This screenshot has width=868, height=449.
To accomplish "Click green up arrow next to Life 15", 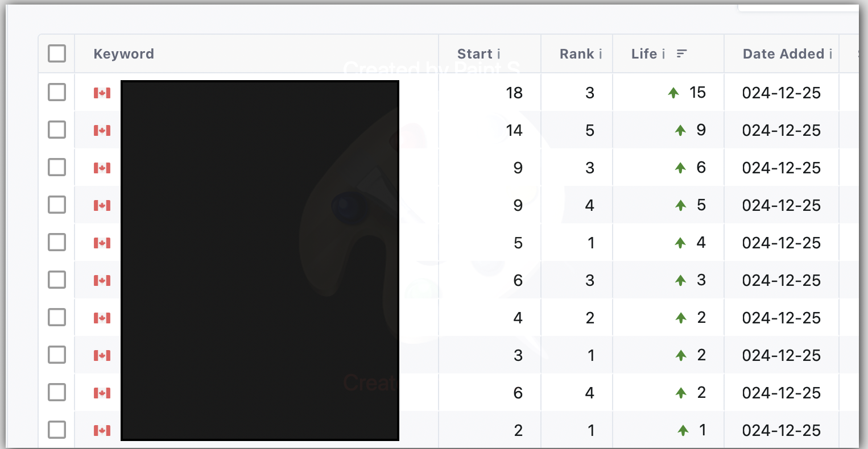I will tap(673, 93).
